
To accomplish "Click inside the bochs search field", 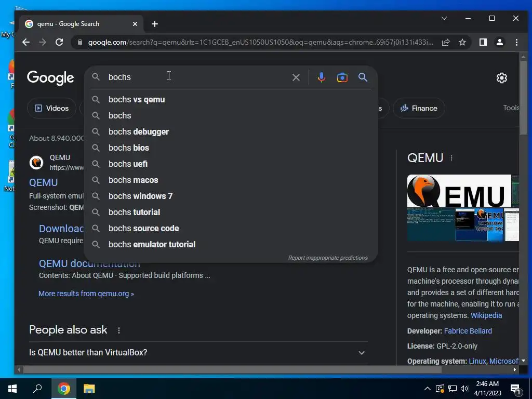I will [x=198, y=77].
